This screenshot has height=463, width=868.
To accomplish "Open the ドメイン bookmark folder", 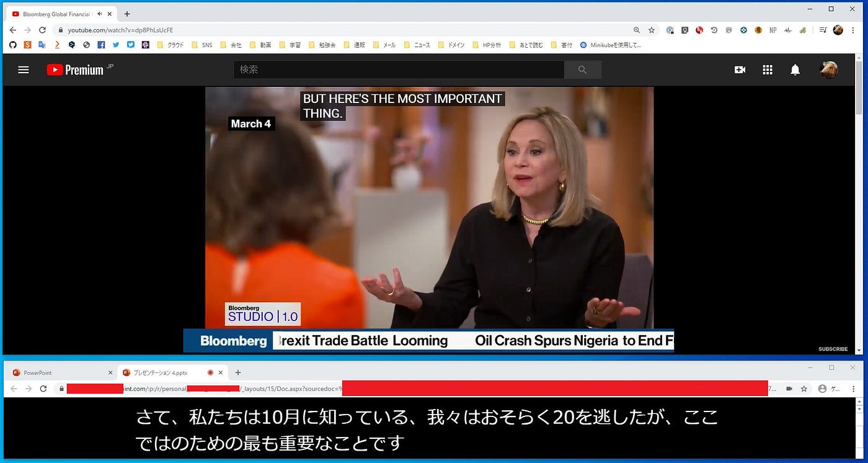I will [451, 45].
